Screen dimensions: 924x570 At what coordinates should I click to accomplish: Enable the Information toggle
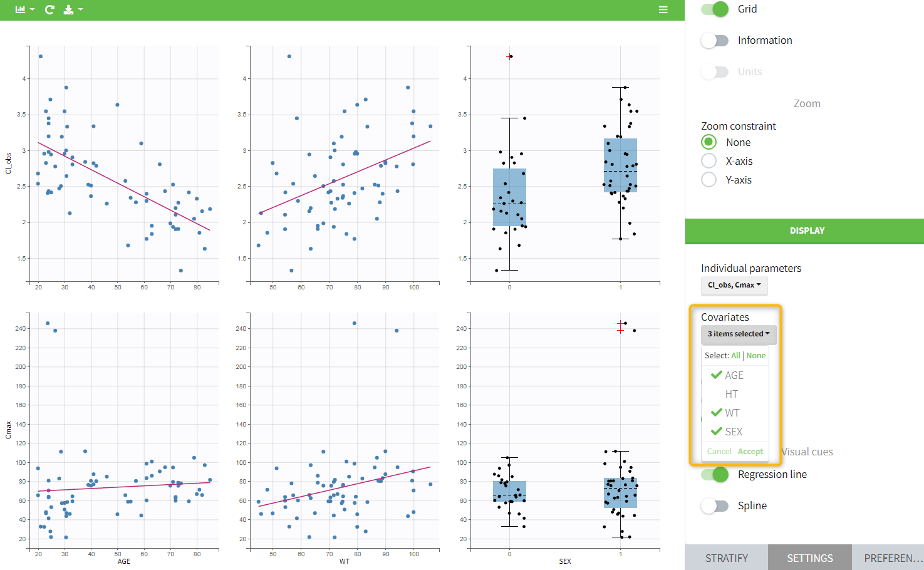715,40
